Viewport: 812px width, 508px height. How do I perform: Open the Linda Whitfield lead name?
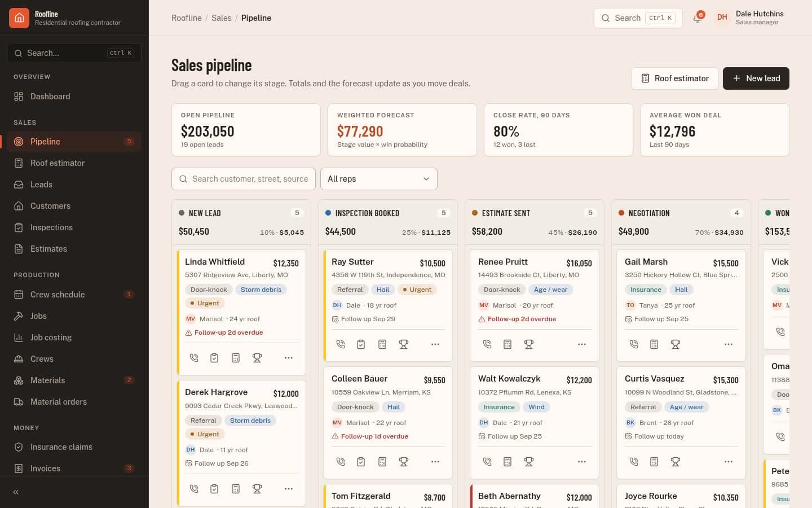point(215,262)
